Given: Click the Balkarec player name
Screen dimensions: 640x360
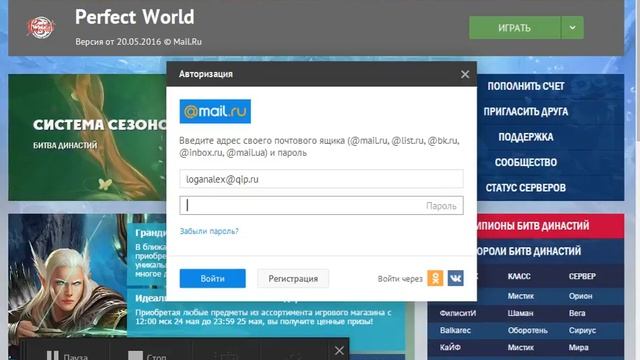Looking at the screenshot, I should click(x=455, y=330).
